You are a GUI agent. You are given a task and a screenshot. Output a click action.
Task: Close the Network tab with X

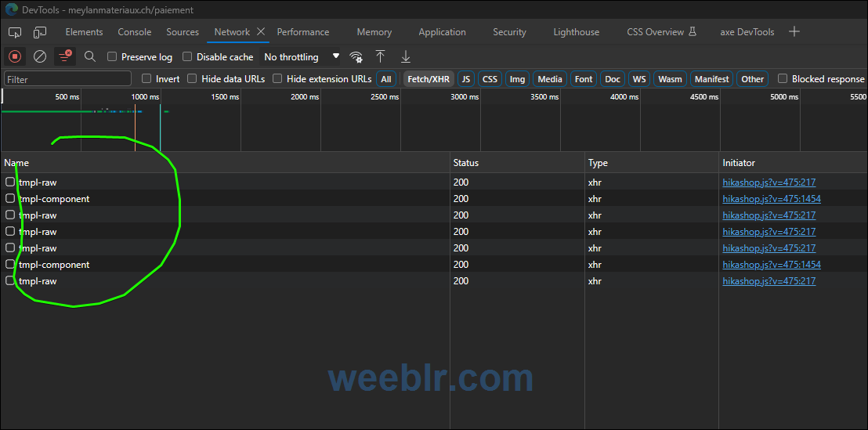[261, 31]
